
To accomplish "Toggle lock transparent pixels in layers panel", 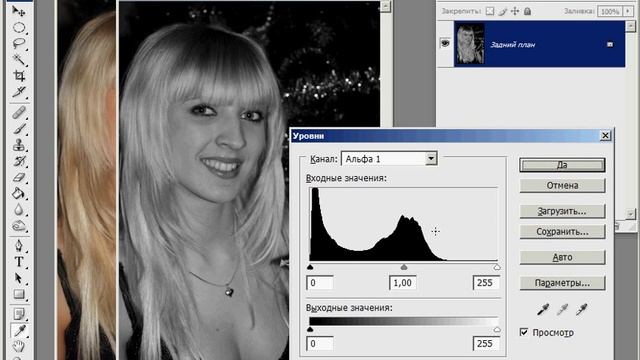I will click(x=490, y=11).
